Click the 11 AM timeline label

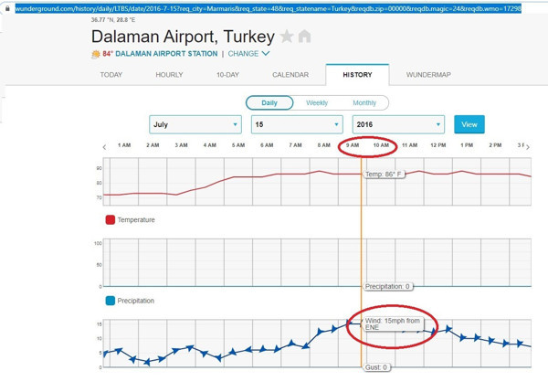coord(409,145)
